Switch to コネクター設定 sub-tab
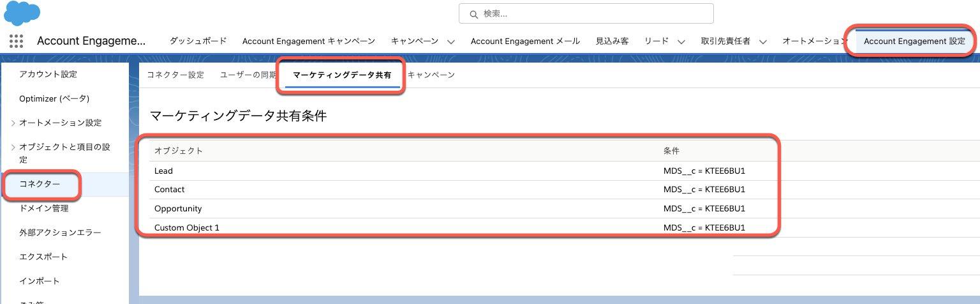This screenshot has width=980, height=304. tap(175, 75)
